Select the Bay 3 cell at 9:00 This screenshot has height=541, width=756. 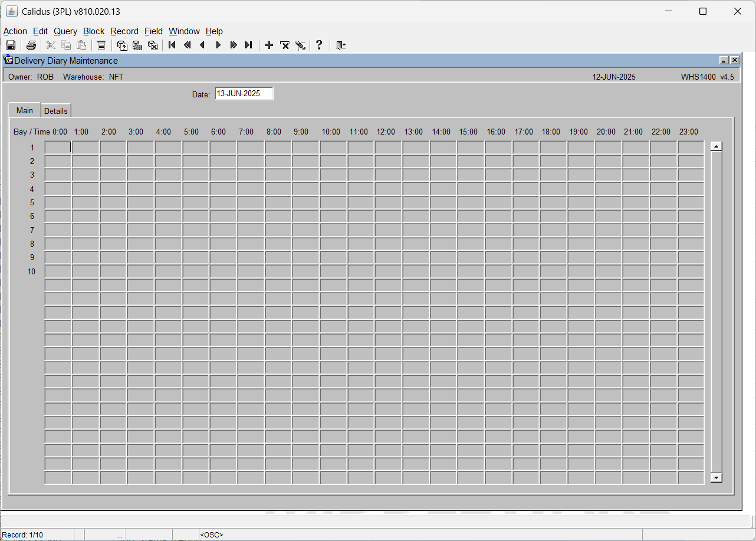click(305, 175)
